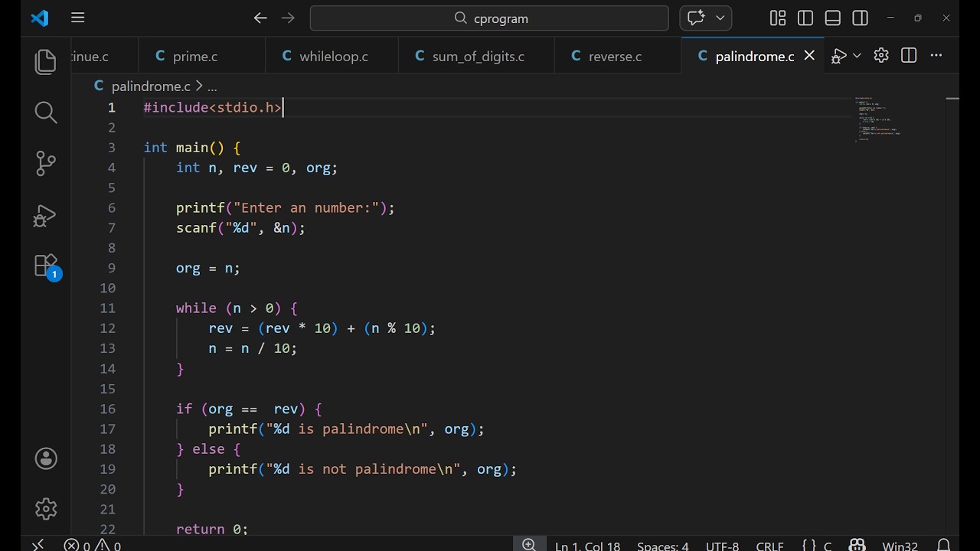Expand the Copilot chat dropdown chevron
This screenshot has height=551, width=980.
click(720, 18)
